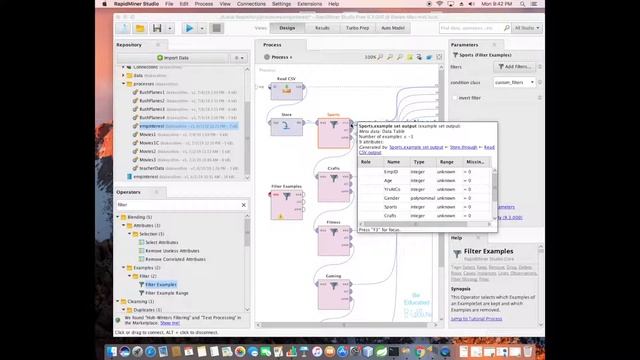Click the tooltip's horizontal scrollbar
This screenshot has width=640, height=360.
pyautogui.click(x=416, y=224)
